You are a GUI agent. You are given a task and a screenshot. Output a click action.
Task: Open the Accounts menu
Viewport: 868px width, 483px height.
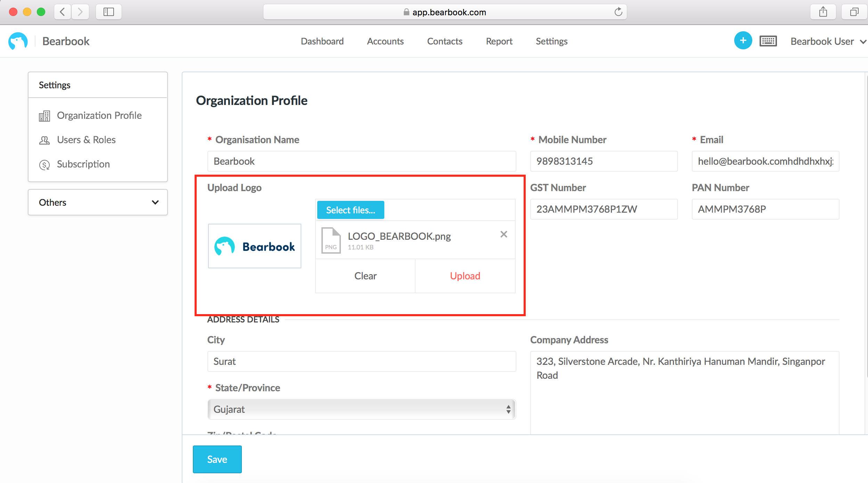385,41
